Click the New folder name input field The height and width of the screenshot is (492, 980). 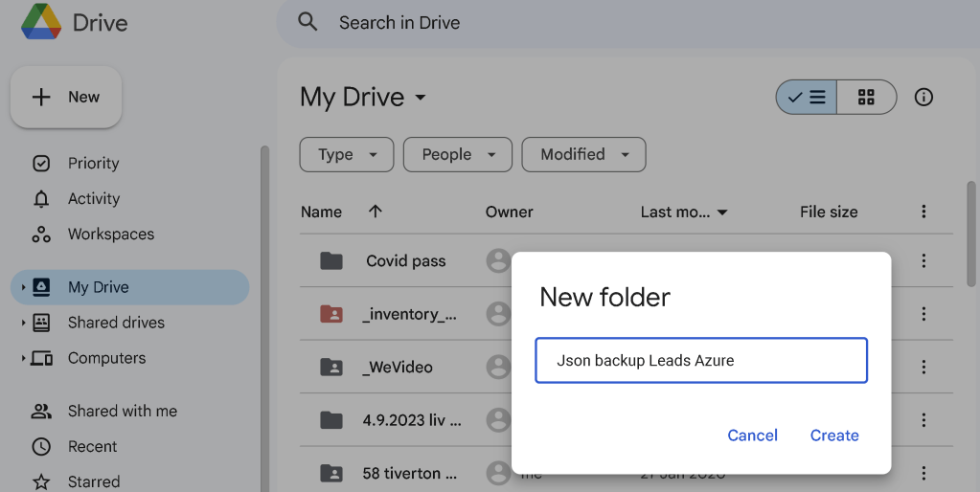701,360
